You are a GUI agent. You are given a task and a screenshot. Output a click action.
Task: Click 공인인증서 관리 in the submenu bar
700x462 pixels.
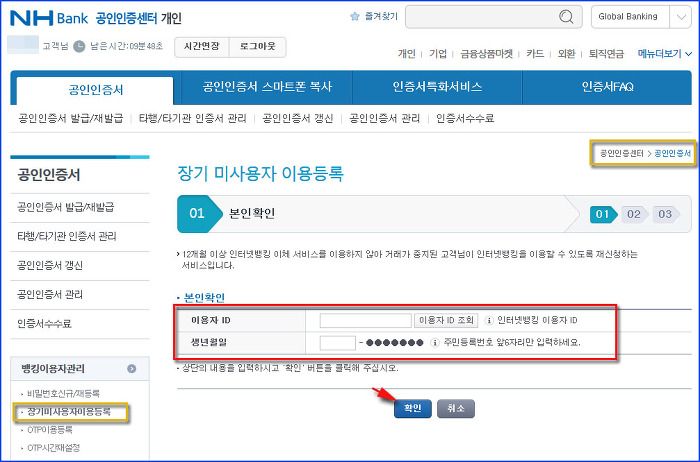pyautogui.click(x=384, y=118)
